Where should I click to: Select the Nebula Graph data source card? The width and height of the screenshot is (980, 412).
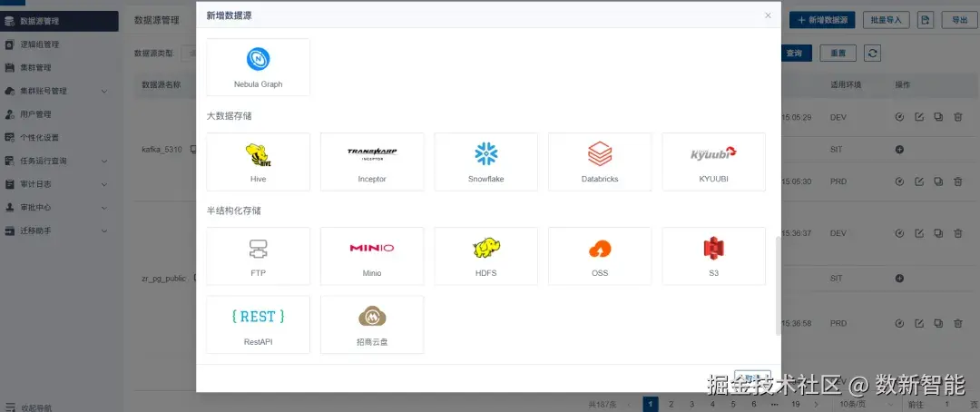pyautogui.click(x=258, y=67)
